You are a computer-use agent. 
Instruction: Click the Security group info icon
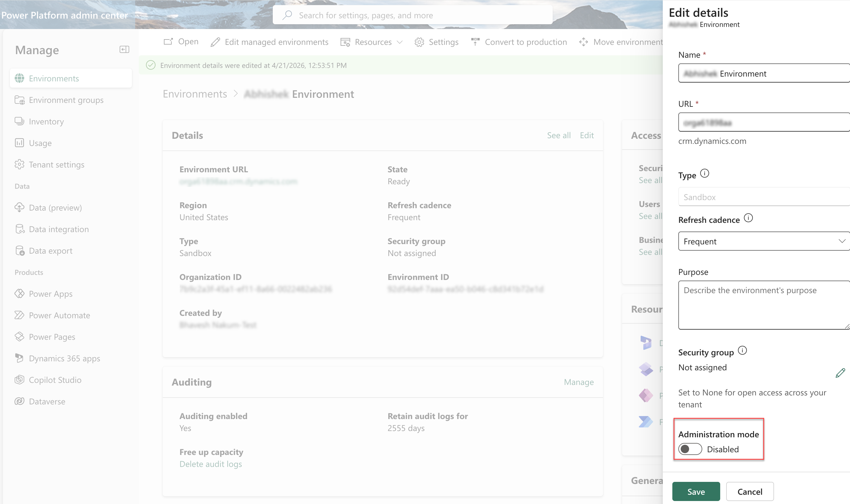742,351
